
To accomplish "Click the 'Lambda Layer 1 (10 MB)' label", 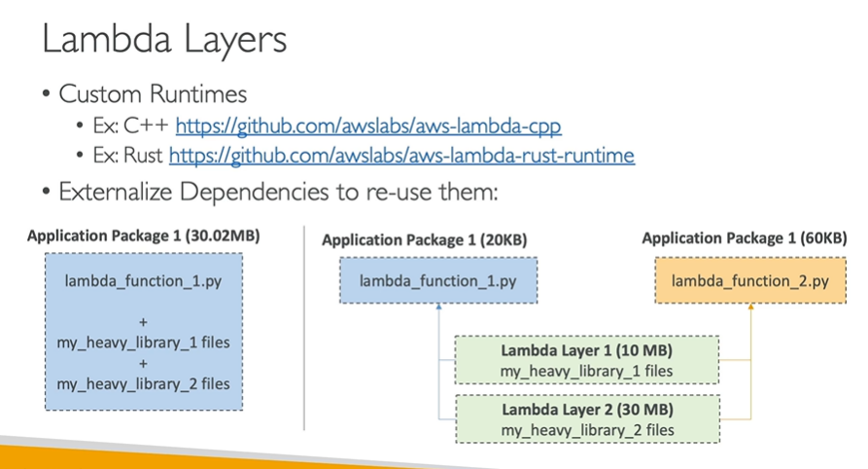I will pos(586,350).
